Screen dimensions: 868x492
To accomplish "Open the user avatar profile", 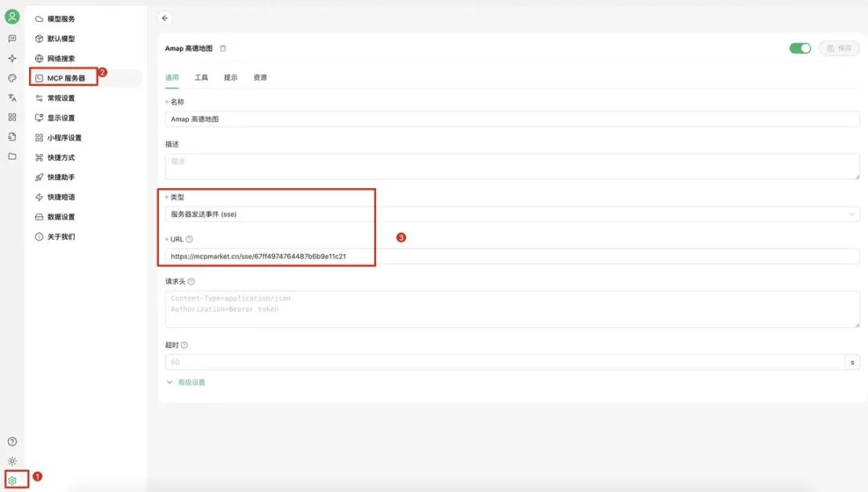I will click(x=12, y=17).
